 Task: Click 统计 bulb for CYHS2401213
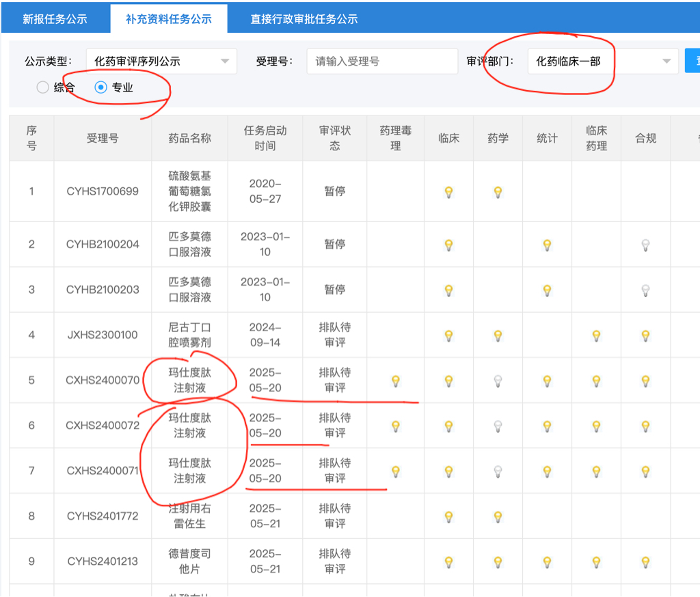coord(547,562)
